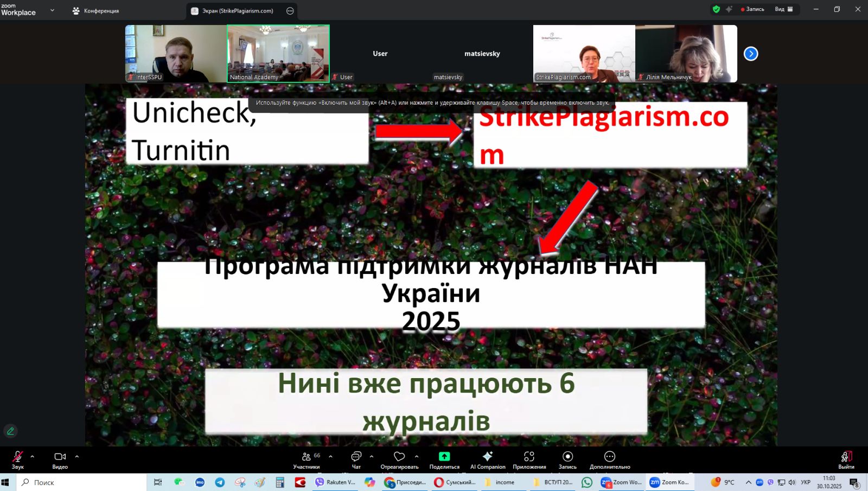Viewport: 868px width, 491px height.
Task: Expand the arrow next to Участники
Action: click(x=331, y=456)
